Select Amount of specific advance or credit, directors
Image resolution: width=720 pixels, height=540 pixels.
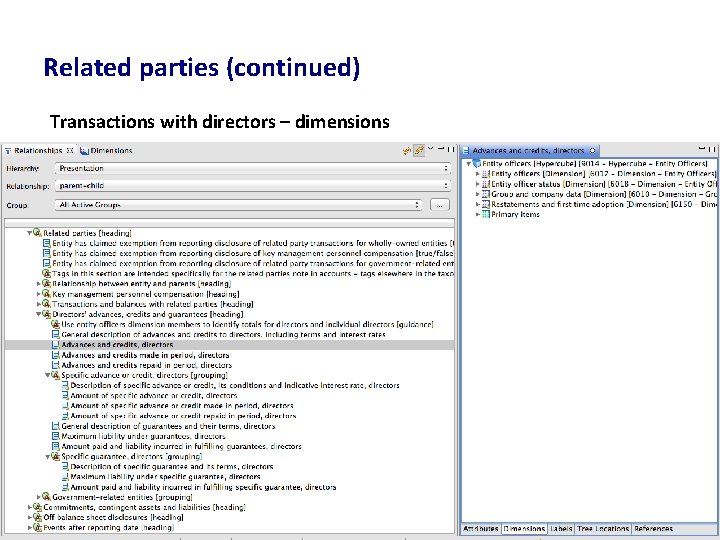(x=154, y=395)
